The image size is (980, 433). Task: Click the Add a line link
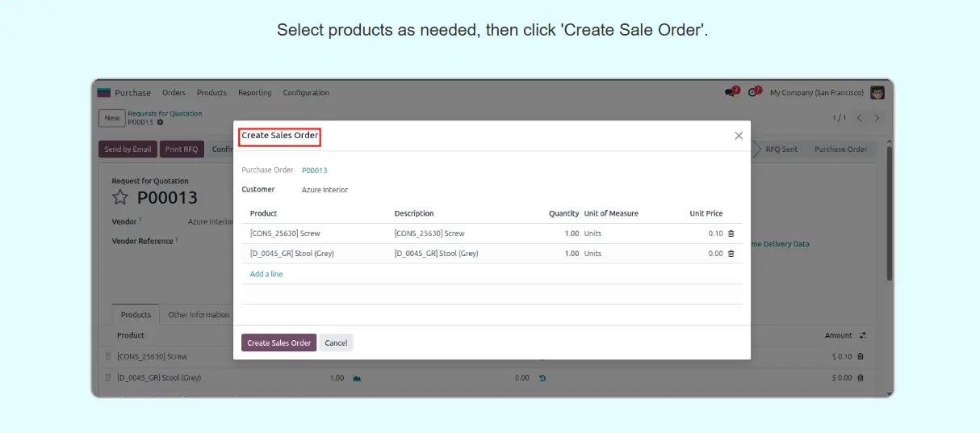coord(266,274)
